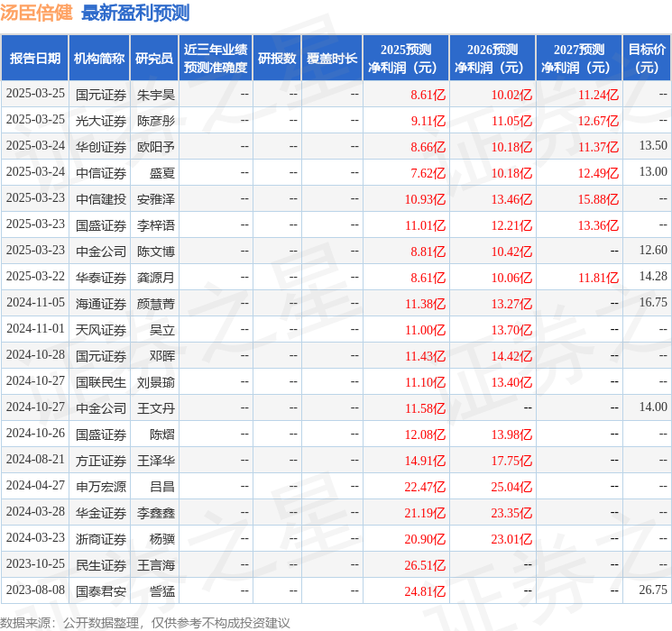Click the 最新盈利预测 heading text

click(135, 13)
